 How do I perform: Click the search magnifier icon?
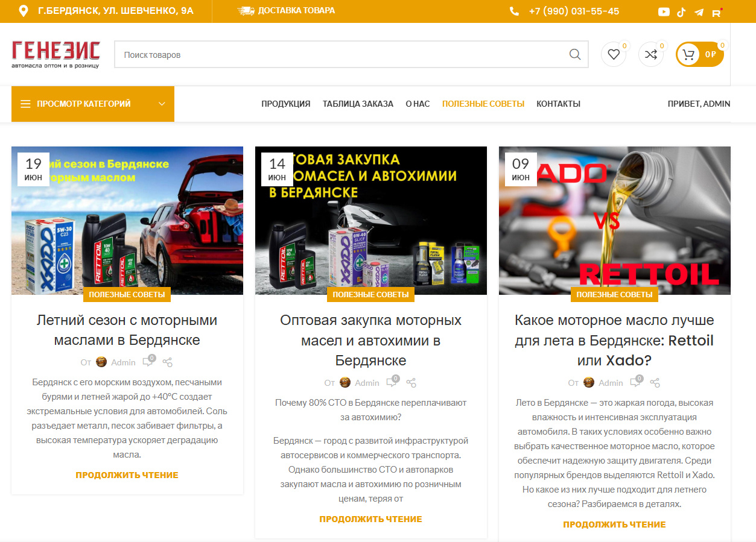coord(575,54)
